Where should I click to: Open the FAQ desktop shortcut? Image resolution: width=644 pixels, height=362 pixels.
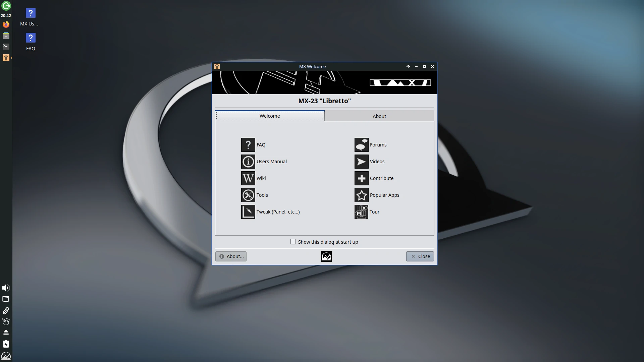pyautogui.click(x=31, y=38)
